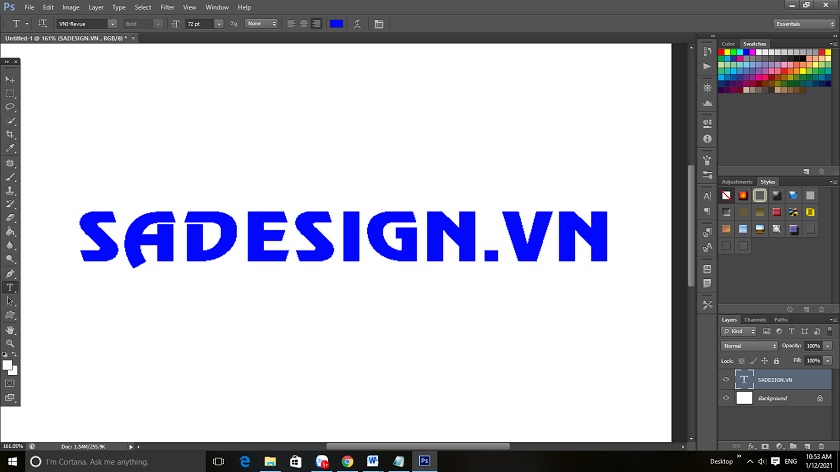Open the font family dropdown
The width and height of the screenshot is (840, 472).
pyautogui.click(x=112, y=24)
